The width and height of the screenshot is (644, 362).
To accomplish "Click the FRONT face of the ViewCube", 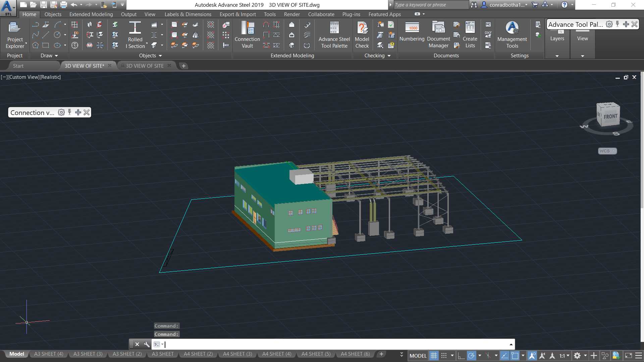I will tap(610, 117).
